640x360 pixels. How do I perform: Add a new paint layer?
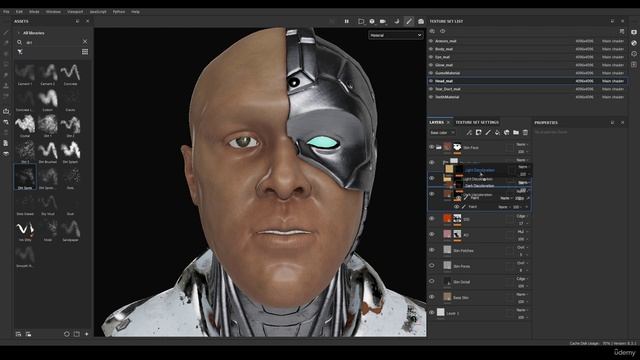(488, 133)
